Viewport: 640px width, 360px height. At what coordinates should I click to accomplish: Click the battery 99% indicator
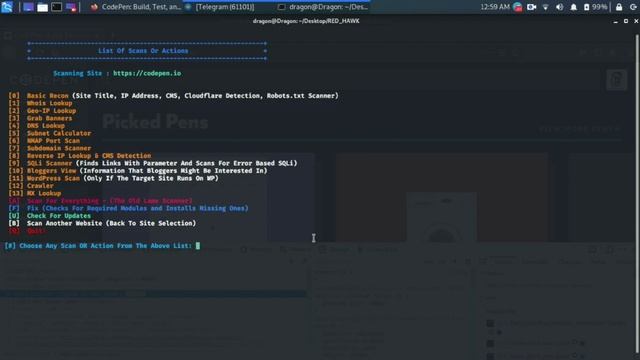click(x=595, y=7)
